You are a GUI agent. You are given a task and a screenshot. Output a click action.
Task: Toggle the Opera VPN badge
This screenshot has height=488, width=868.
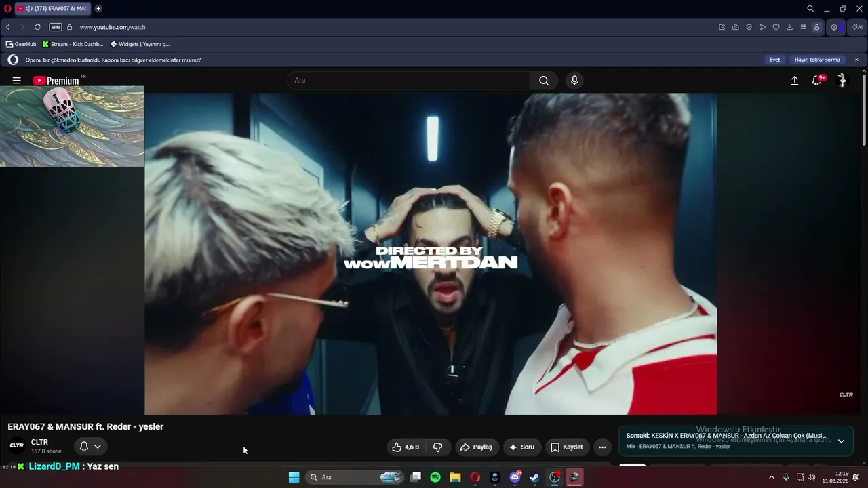coord(56,27)
